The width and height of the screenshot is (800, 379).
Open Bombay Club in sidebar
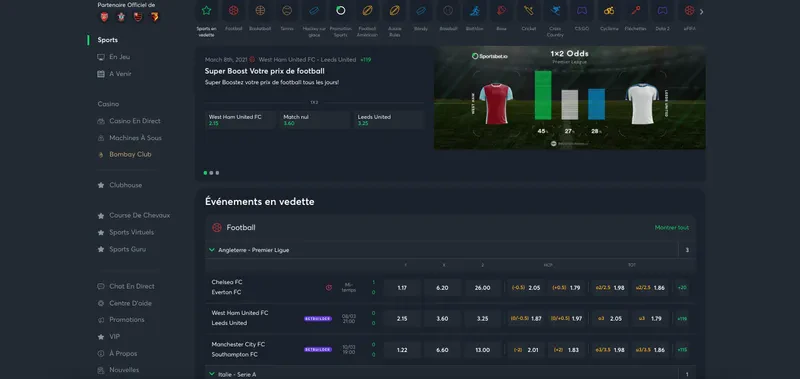(130, 154)
